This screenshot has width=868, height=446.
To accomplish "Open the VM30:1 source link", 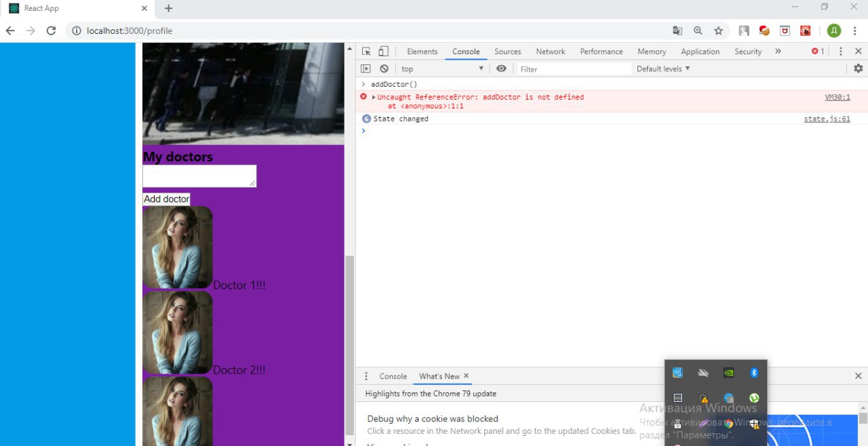I will click(x=837, y=97).
